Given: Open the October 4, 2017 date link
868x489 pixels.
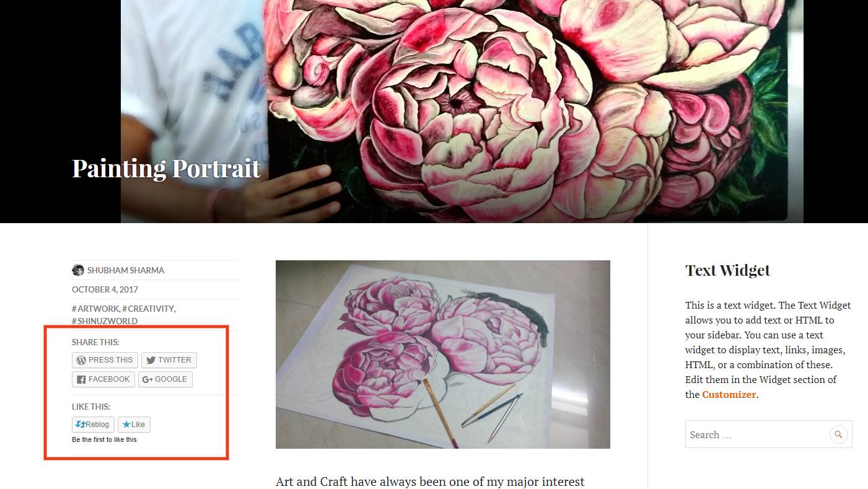Looking at the screenshot, I should coord(105,289).
